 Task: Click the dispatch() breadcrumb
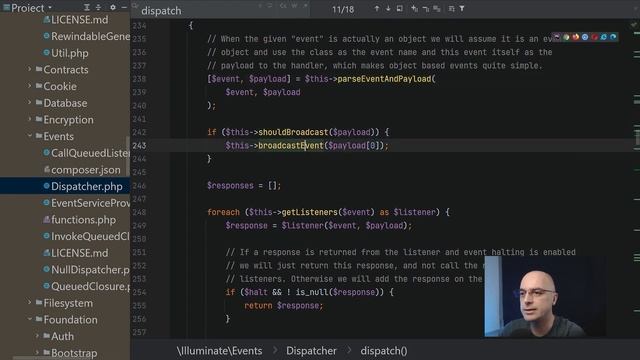(384, 351)
